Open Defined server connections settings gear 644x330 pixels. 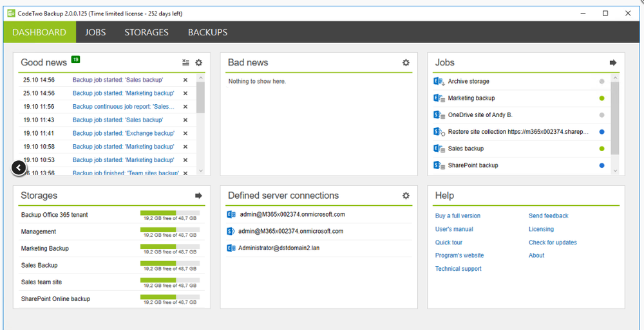click(x=406, y=196)
